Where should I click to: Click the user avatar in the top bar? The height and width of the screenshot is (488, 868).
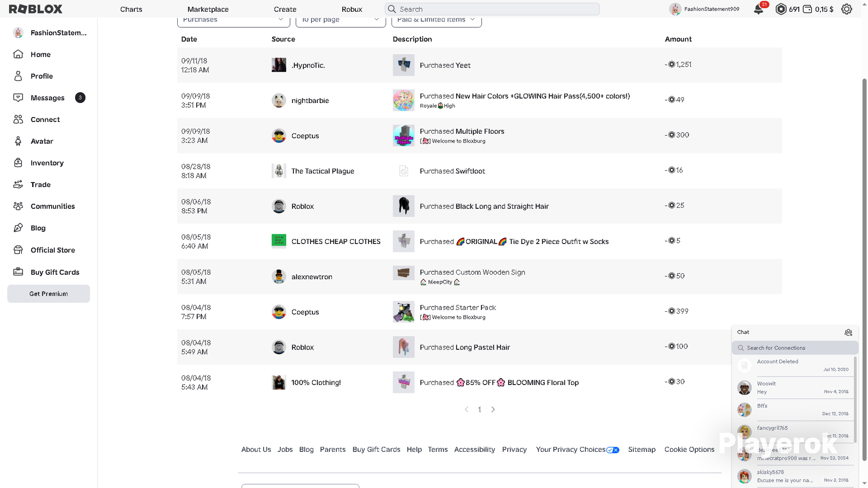(675, 9)
